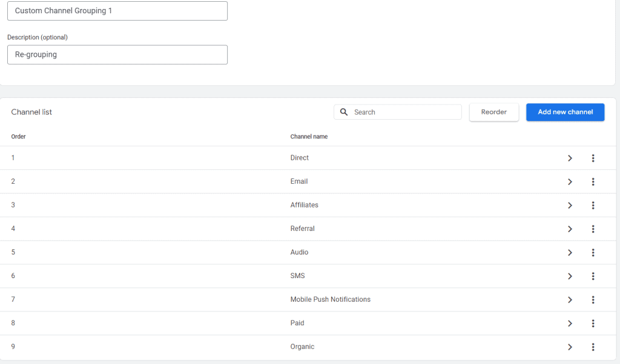Open the three-dot menu for Referral channel
Screen dimensions: 620x364
(593, 229)
